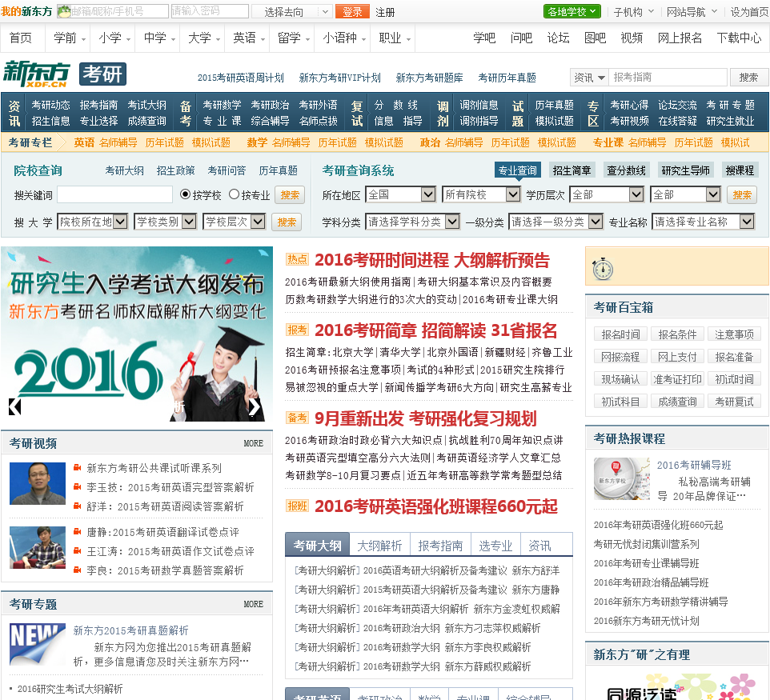This screenshot has height=700, width=770.
Task: Open the 所有院校 dropdown
Action: pyautogui.click(x=481, y=195)
